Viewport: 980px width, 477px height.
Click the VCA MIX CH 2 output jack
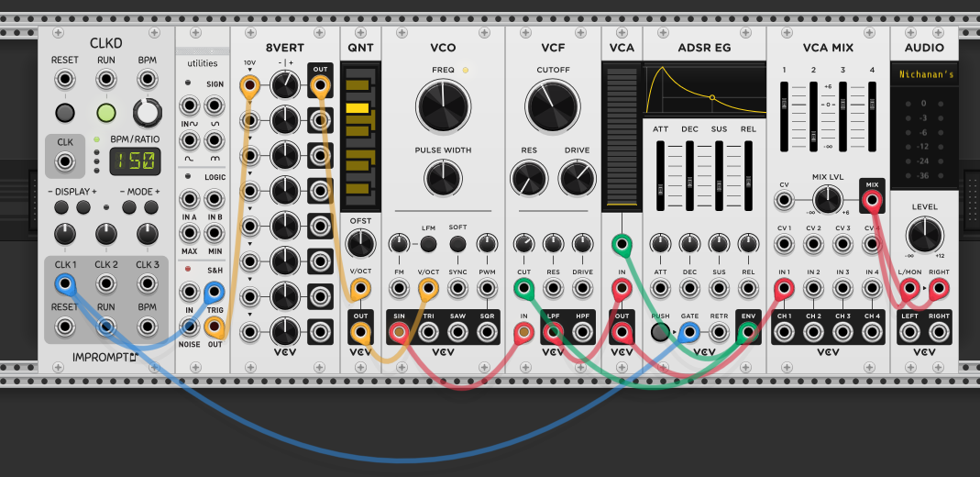tap(813, 332)
